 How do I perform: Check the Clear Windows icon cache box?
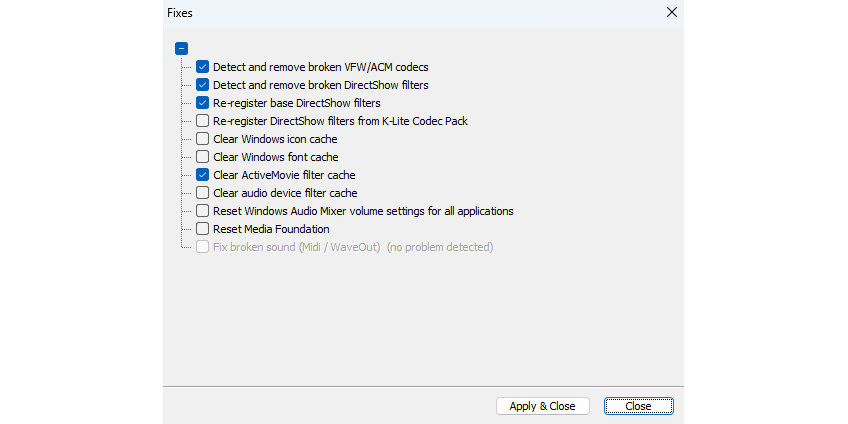[203, 139]
